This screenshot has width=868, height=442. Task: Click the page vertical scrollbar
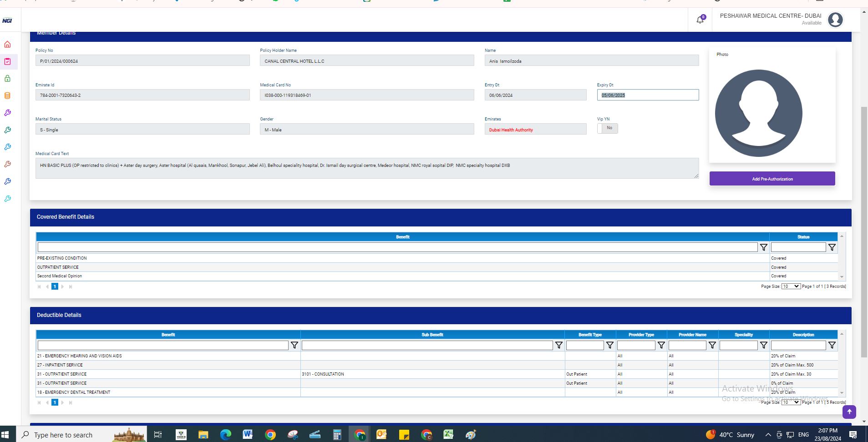tap(864, 227)
